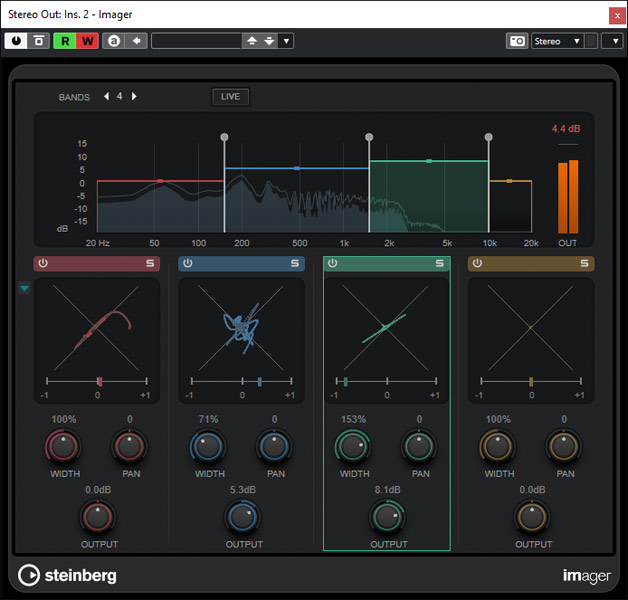Click the copy A to B arrow icon
The height and width of the screenshot is (600, 628).
pyautogui.click(x=136, y=41)
